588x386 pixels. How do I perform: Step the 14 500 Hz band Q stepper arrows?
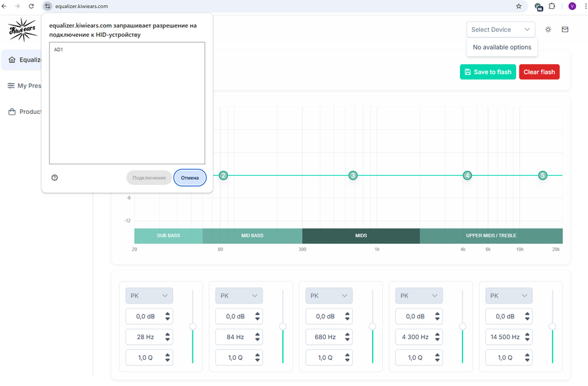(527, 357)
